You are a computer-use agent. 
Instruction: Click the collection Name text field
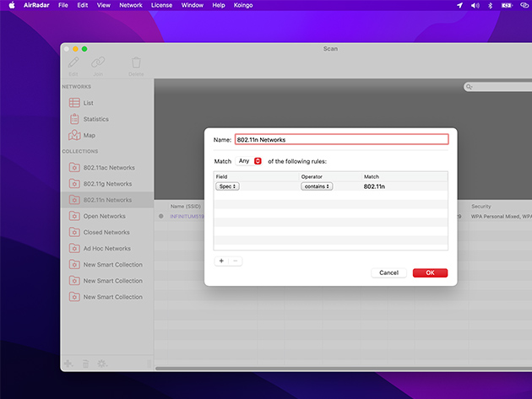click(341, 139)
